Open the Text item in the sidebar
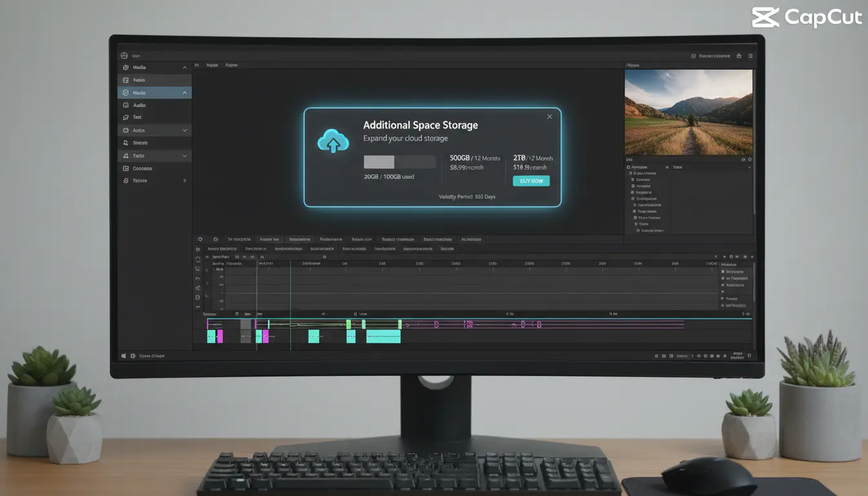Screen dimensions: 868x496 pyautogui.click(x=155, y=117)
